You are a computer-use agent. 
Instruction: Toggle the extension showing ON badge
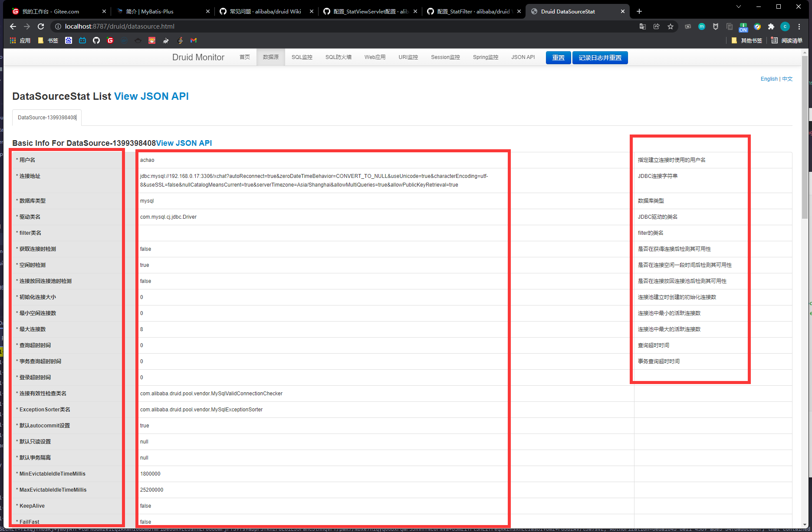point(743,27)
